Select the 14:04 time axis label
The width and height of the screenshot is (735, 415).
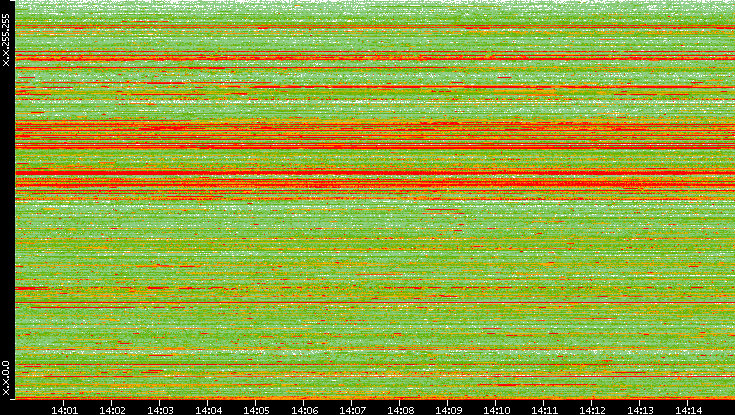pyautogui.click(x=208, y=410)
